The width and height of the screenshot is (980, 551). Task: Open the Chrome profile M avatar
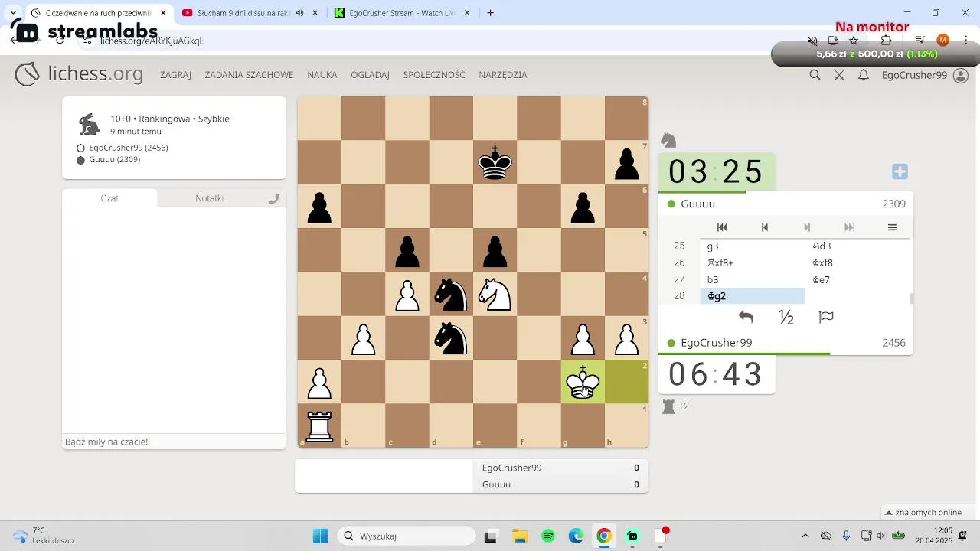[x=942, y=41]
